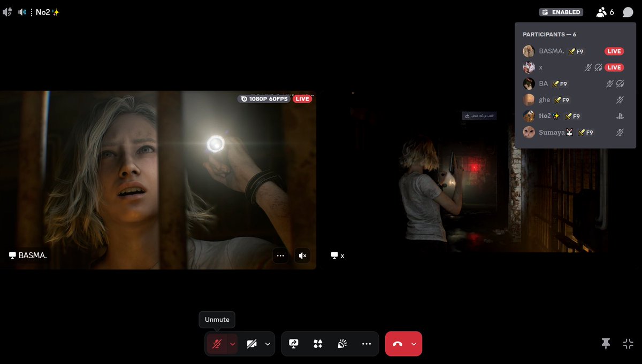
Task: Click No2's avatar in participants
Action: pyautogui.click(x=529, y=115)
